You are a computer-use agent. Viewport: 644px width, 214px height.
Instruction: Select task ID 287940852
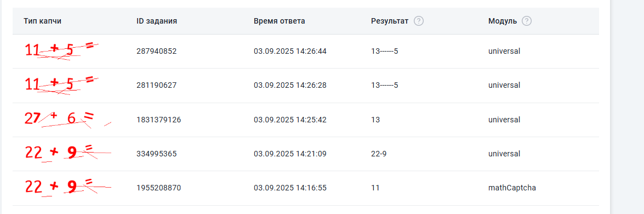pyautogui.click(x=157, y=52)
